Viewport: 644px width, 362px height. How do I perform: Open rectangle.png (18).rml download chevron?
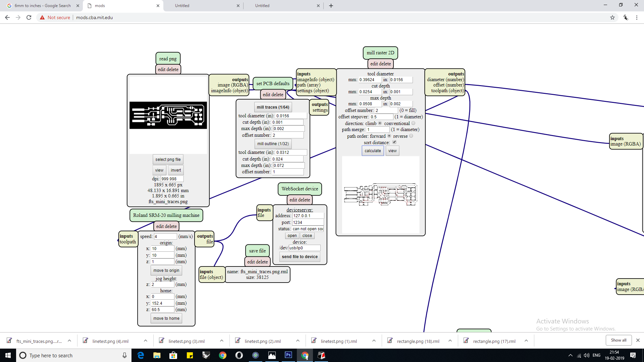coord(450,341)
